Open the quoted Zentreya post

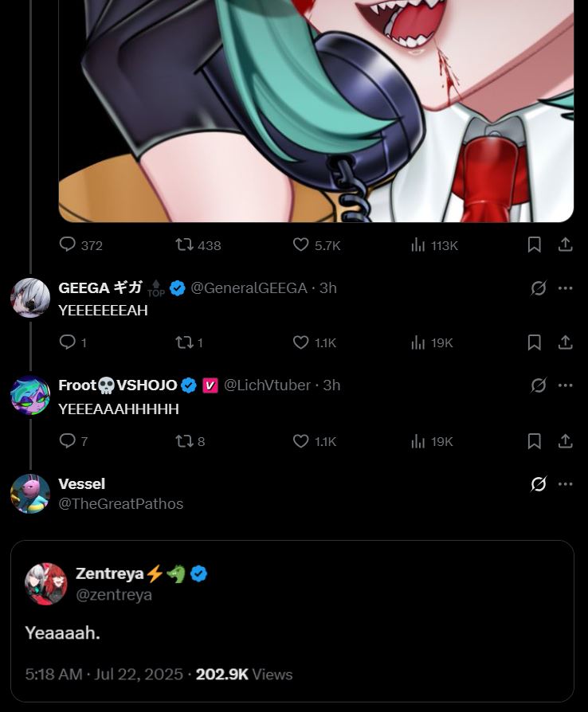292,620
